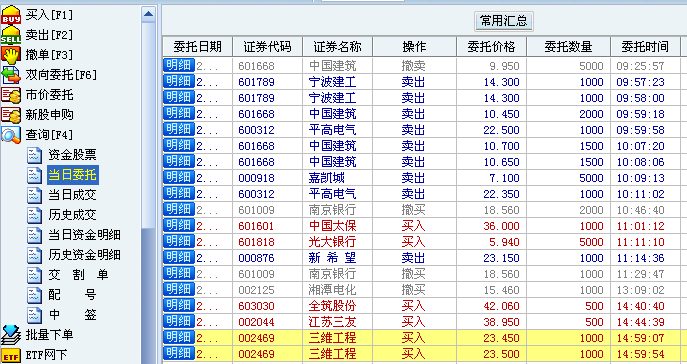Select the highlighted 当日委托 item
Image resolution: width=687 pixels, height=364 pixels.
[x=72, y=175]
